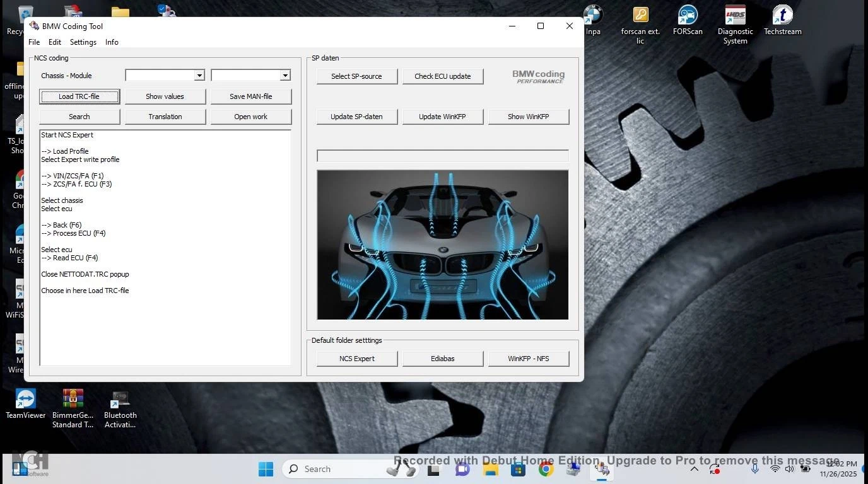Click the Check ECU update button

click(443, 76)
